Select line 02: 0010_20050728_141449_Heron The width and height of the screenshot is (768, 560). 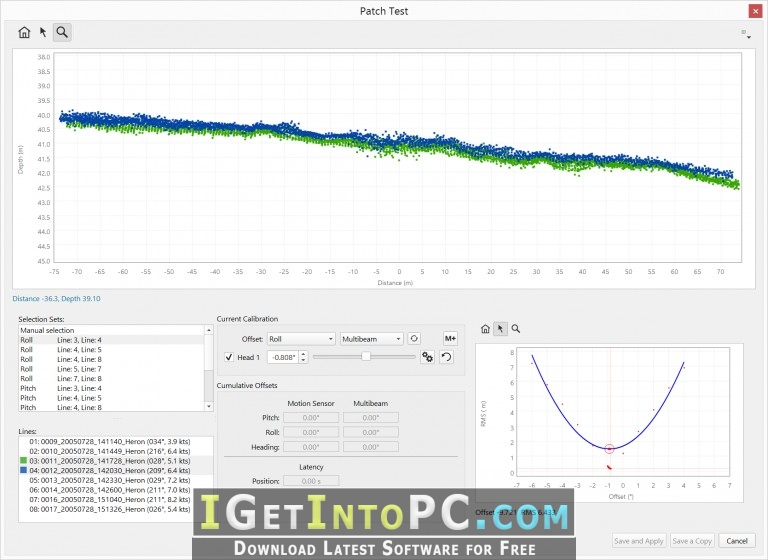(x=116, y=451)
